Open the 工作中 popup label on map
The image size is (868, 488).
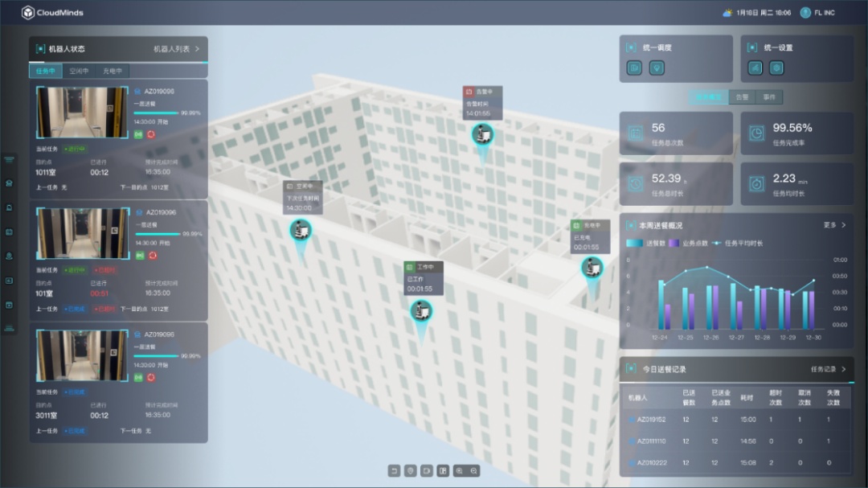pos(424,278)
